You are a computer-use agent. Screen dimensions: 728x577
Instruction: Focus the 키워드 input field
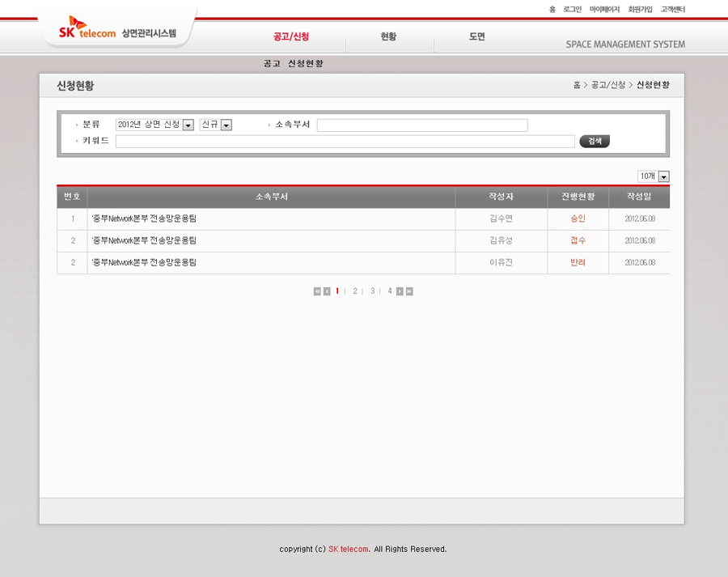point(345,142)
